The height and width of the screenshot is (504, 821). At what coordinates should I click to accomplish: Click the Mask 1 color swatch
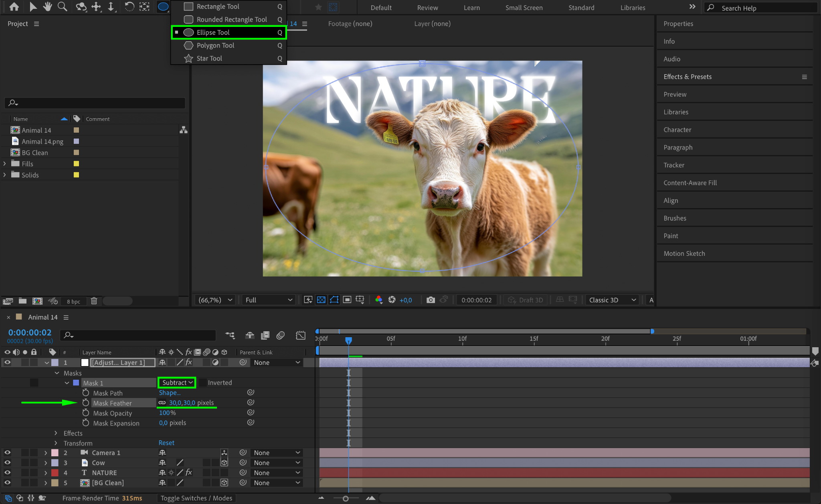point(76,383)
